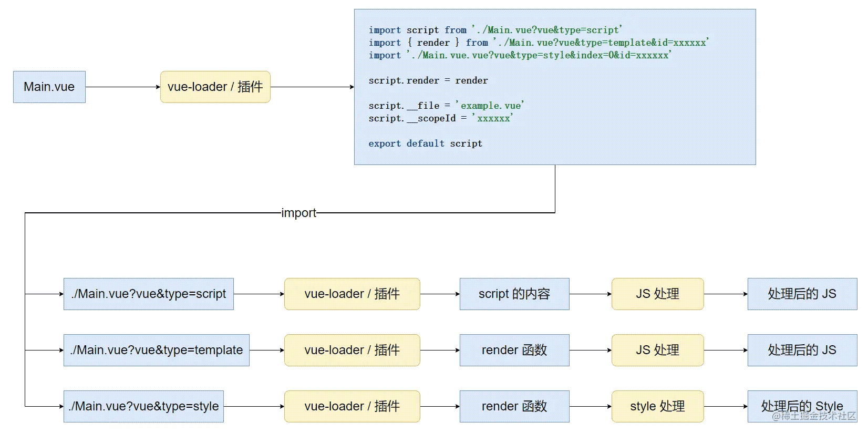
Task: Select the vue-loader box beside Main.vue
Action: pyautogui.click(x=215, y=87)
